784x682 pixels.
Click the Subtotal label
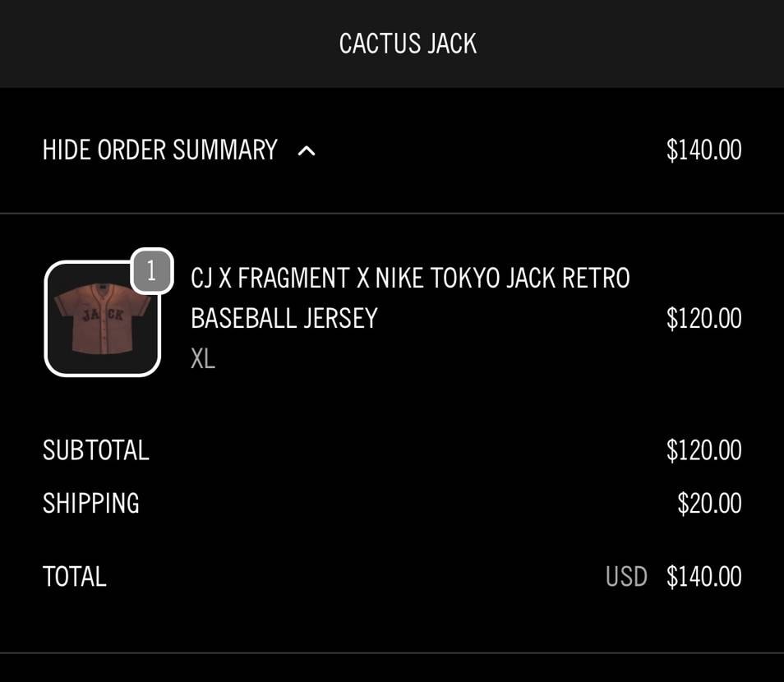pyautogui.click(x=96, y=450)
